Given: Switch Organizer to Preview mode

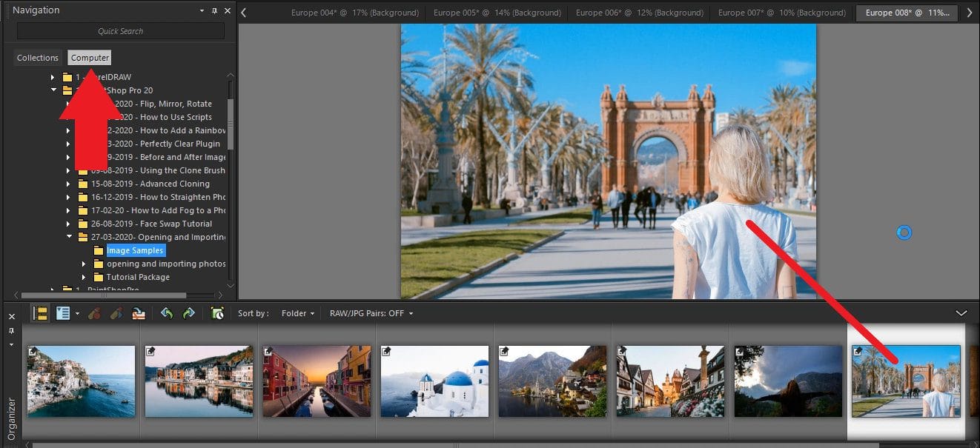Looking at the screenshot, I should [x=64, y=313].
